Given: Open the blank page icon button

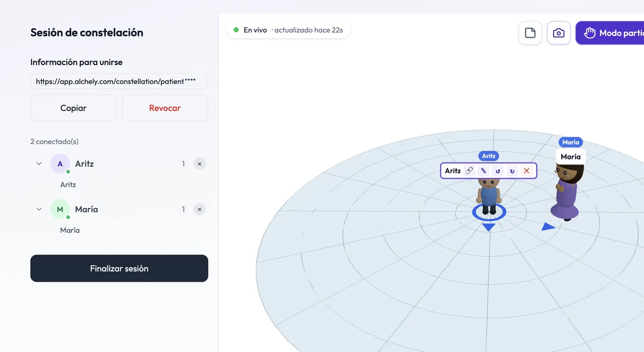Looking at the screenshot, I should point(530,33).
